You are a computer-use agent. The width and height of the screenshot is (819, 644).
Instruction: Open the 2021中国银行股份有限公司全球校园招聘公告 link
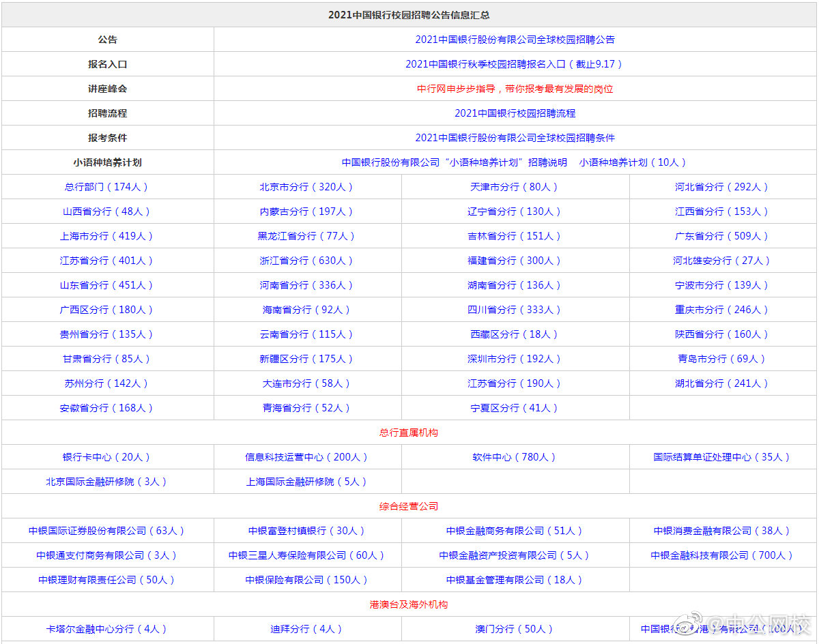(x=515, y=40)
